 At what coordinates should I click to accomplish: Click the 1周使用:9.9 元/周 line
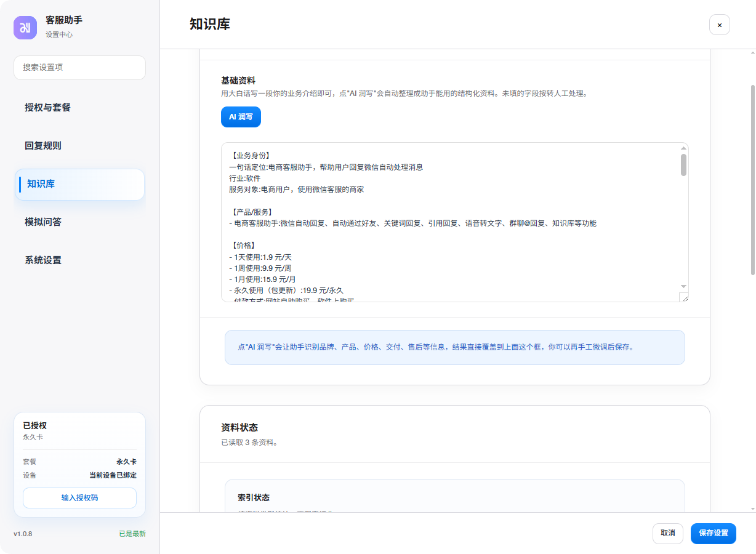pyautogui.click(x=260, y=268)
